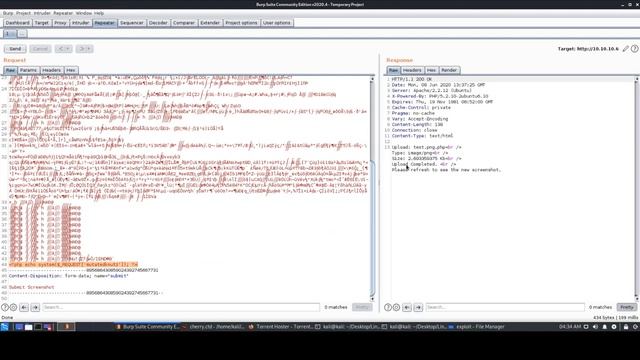The width and height of the screenshot is (640, 360).
Task: Go to next match in request search
Action: tap(35, 307)
